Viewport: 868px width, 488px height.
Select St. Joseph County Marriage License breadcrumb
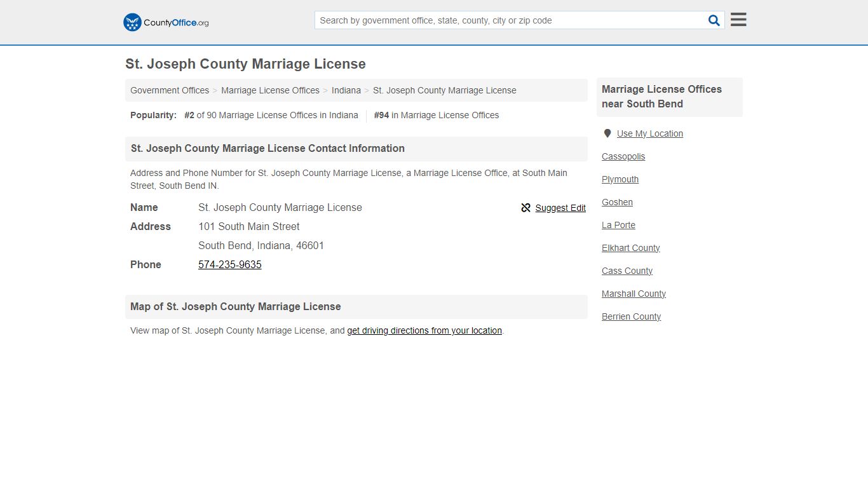[445, 90]
